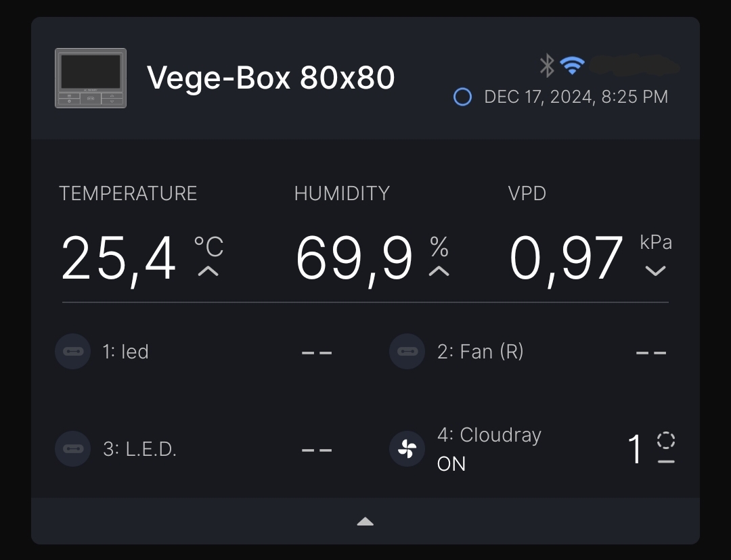Click the dashed circle icon beside Cloudray speed
This screenshot has height=560, width=731.
[x=666, y=440]
